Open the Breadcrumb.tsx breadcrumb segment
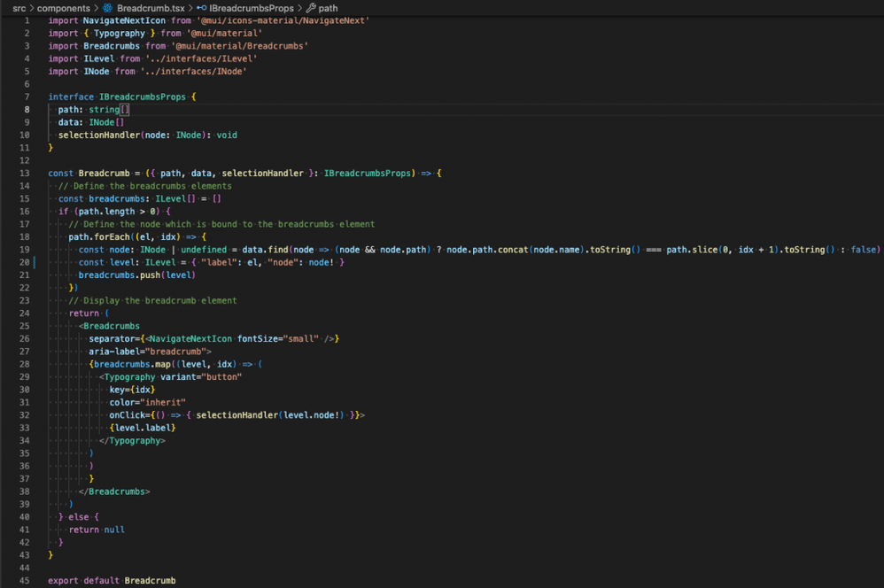884x588 pixels. pos(151,8)
